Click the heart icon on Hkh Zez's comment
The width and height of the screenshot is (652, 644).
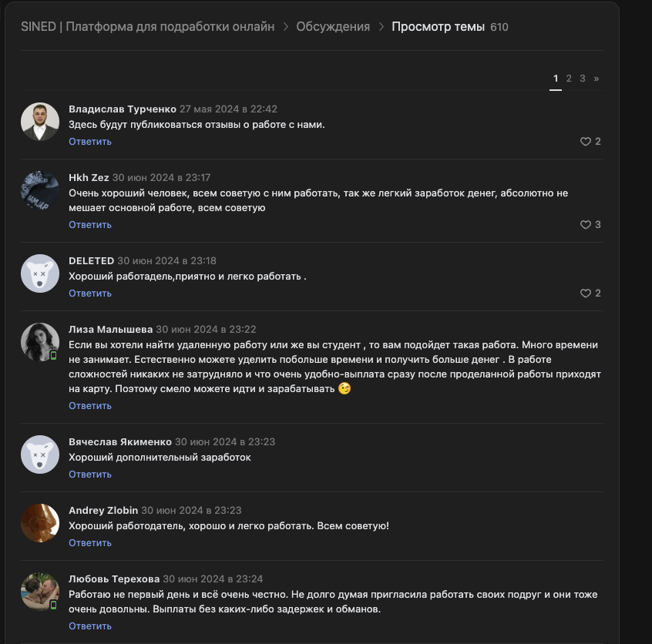pos(585,225)
